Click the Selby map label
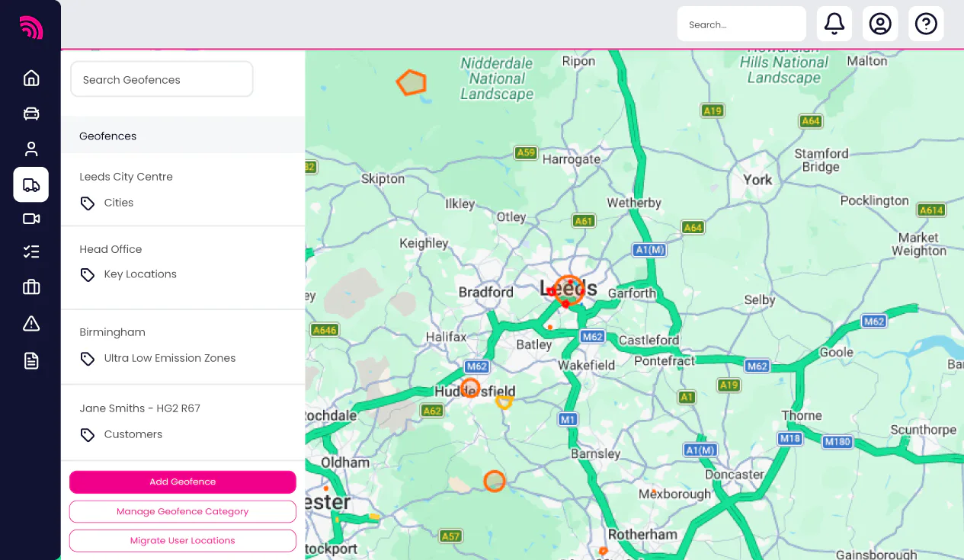964x560 pixels. (x=760, y=300)
